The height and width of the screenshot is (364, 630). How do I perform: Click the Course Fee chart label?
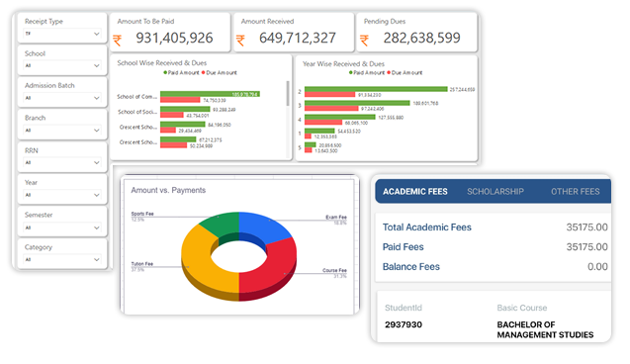click(334, 270)
